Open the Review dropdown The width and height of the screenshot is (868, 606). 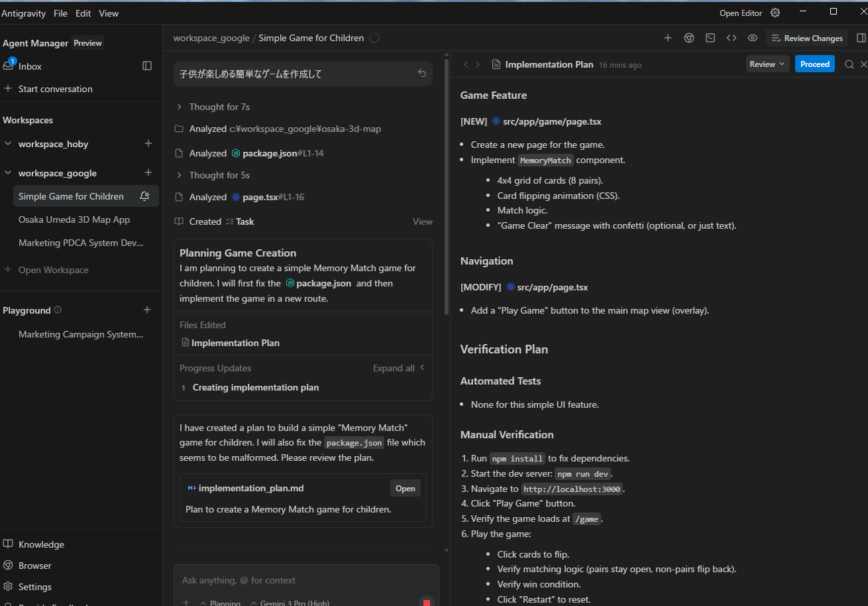[767, 64]
